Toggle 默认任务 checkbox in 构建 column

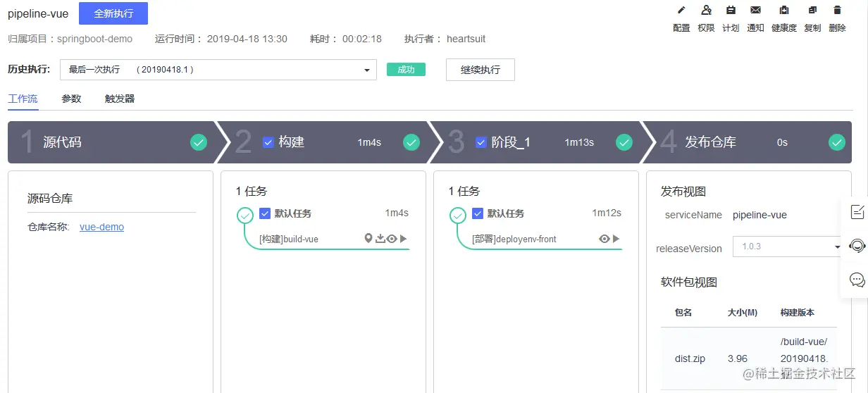[265, 213]
